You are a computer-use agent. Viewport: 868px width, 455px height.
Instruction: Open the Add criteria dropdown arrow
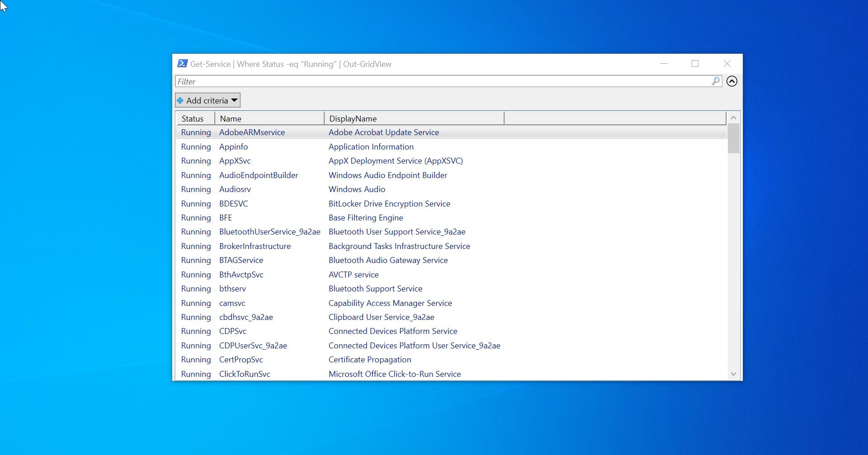tap(234, 100)
